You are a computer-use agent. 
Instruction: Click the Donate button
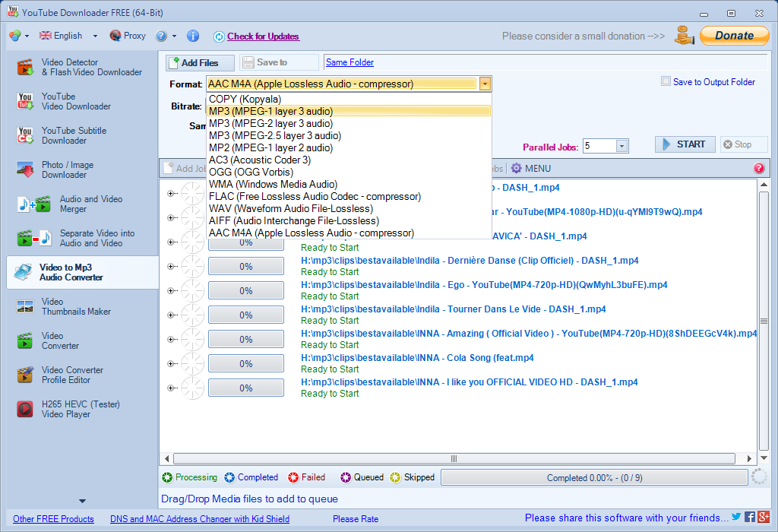tap(735, 36)
